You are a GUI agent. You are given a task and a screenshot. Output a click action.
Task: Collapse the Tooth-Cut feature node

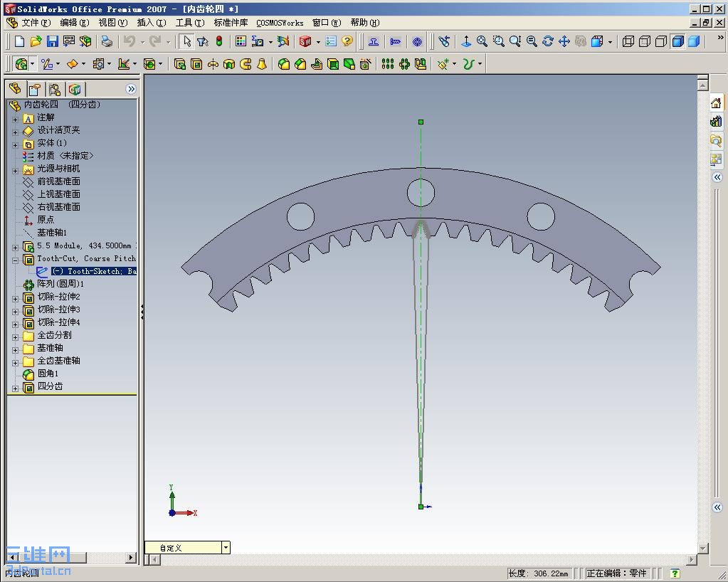click(16, 261)
